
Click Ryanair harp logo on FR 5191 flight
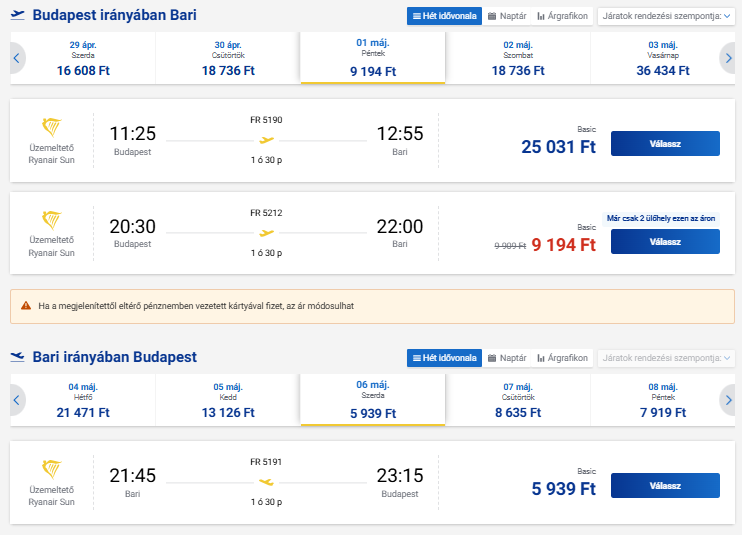click(x=52, y=470)
